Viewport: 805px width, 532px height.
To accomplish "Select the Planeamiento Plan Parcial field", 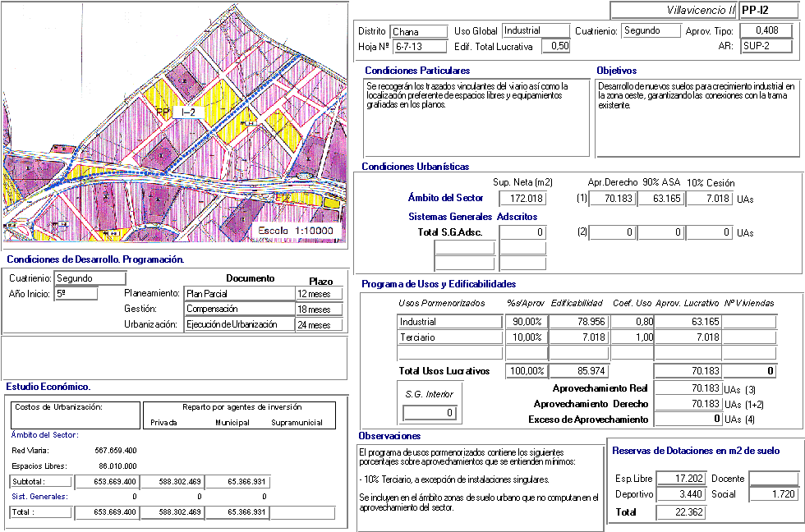I will pos(239,294).
